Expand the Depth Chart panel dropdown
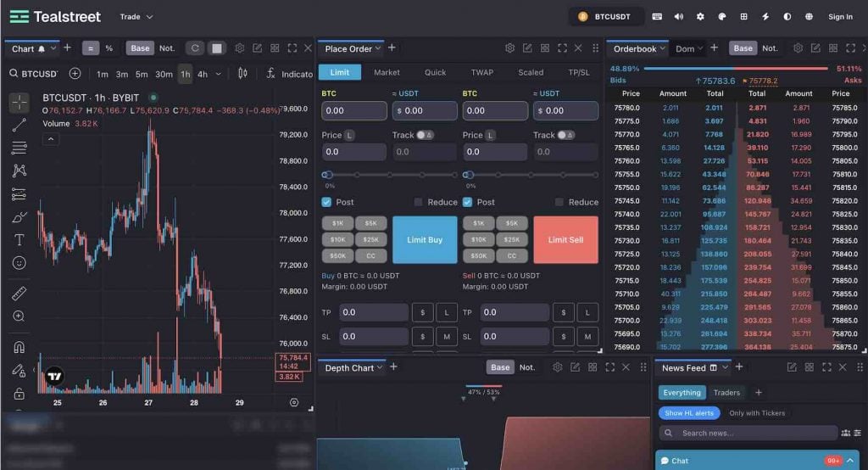Screen dimensions: 868x470 coord(380,367)
